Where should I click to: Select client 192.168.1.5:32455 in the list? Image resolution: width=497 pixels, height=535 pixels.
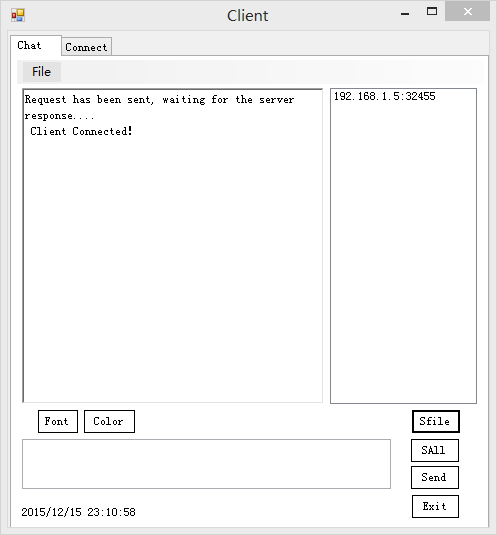385,96
